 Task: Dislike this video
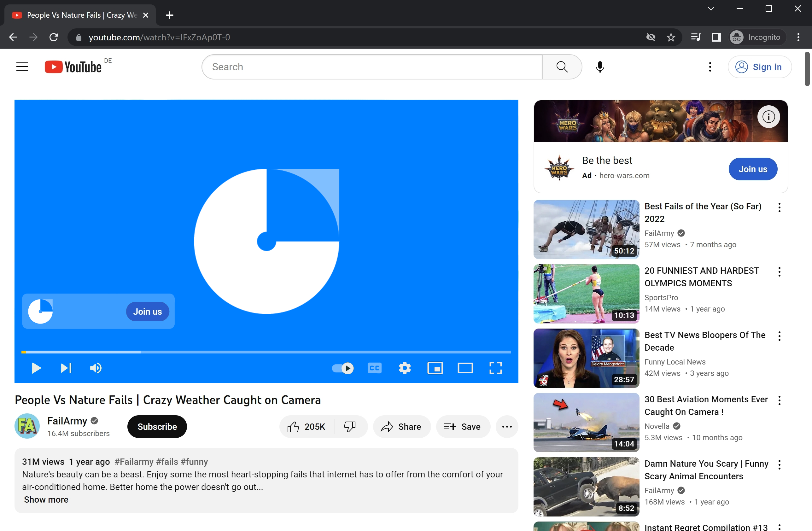click(350, 427)
